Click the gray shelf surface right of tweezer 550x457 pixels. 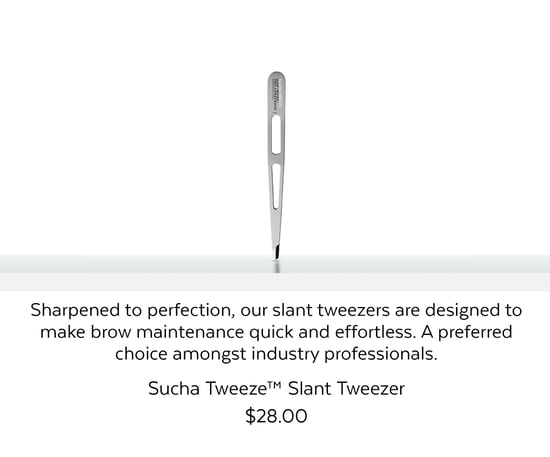coord(416,264)
